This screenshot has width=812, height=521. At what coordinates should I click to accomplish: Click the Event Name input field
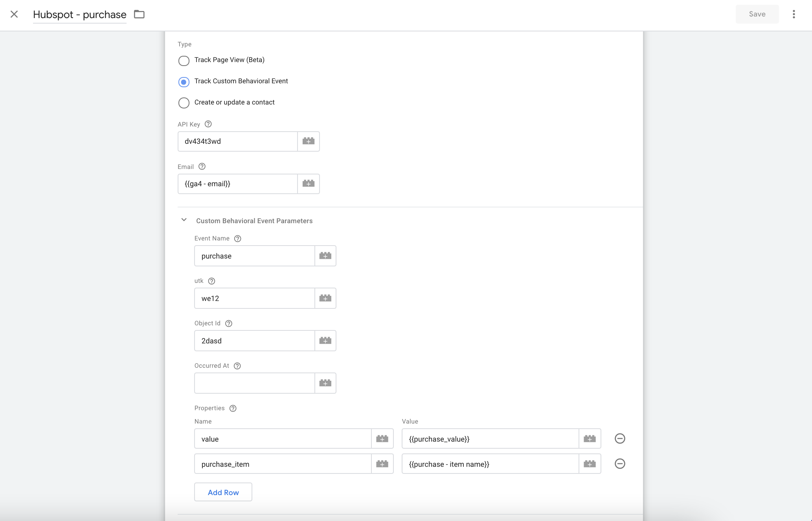pos(255,256)
